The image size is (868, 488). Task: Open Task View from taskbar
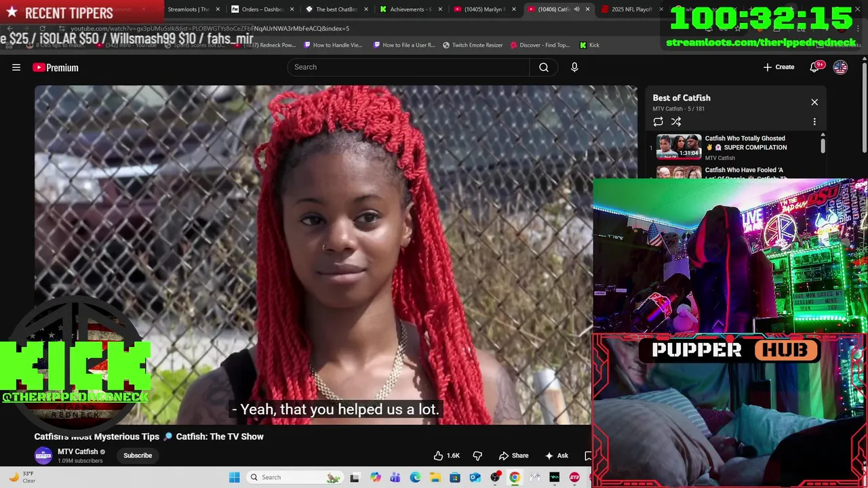[x=355, y=477]
